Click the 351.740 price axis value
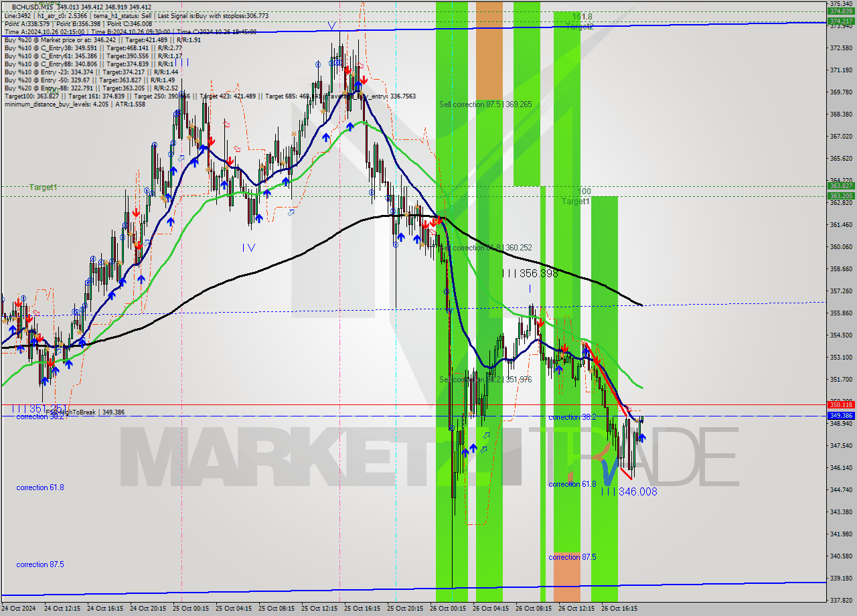Screen dimensions: 857x616 [x=841, y=379]
